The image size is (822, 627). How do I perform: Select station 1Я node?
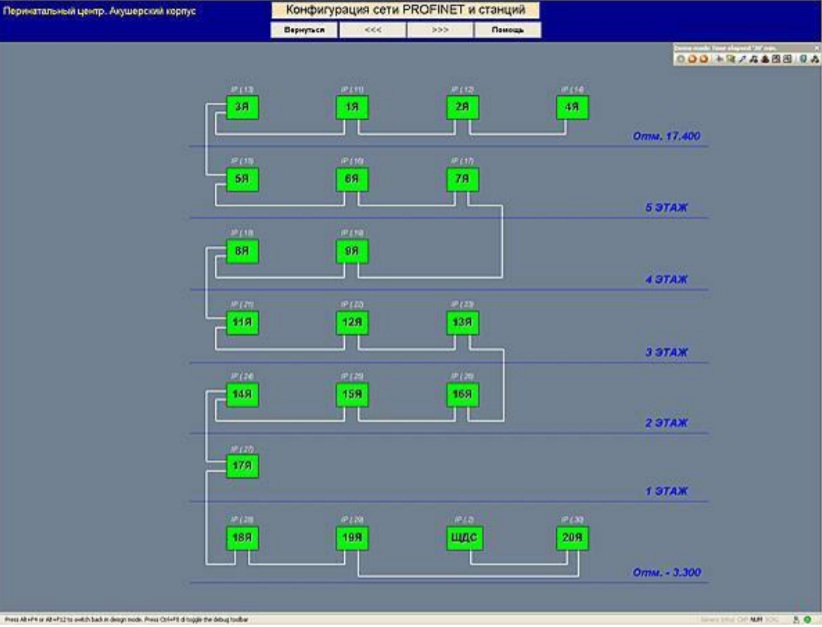click(x=352, y=107)
